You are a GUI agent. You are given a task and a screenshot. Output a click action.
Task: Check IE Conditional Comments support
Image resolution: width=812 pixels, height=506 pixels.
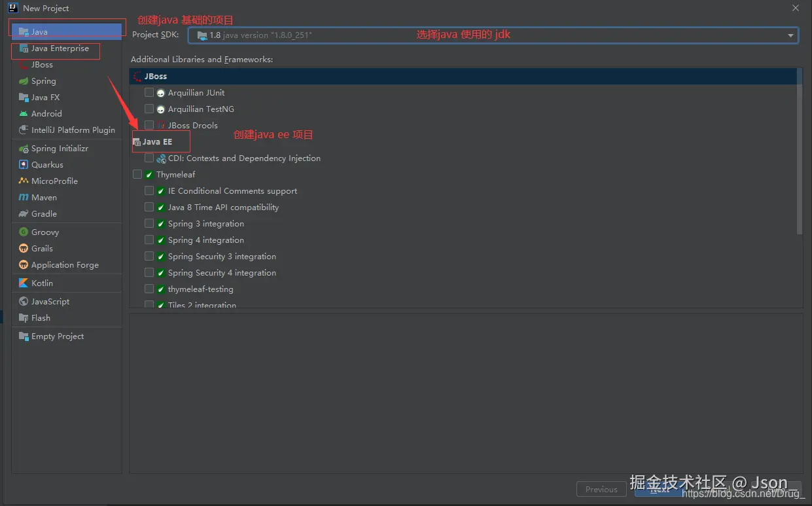(149, 191)
